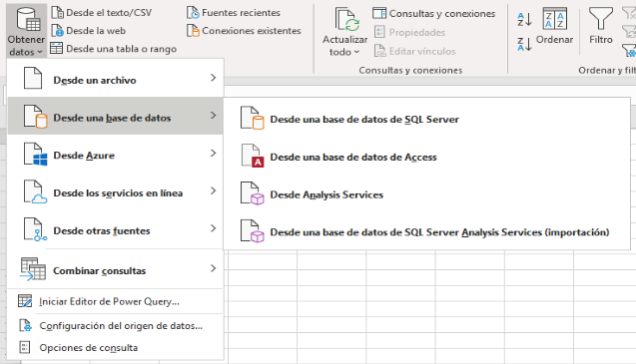Click the Consultas y conexiones button label
This screenshot has width=636, height=364.
442,13
